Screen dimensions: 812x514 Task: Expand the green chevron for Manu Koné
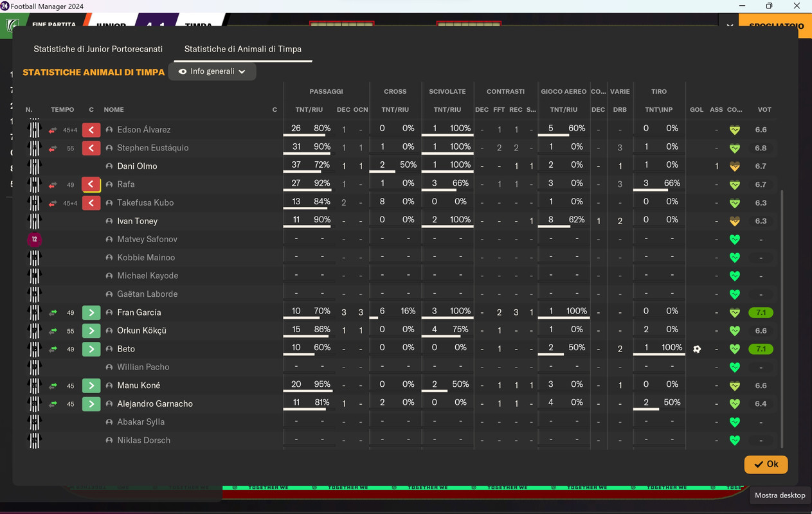[91, 385]
